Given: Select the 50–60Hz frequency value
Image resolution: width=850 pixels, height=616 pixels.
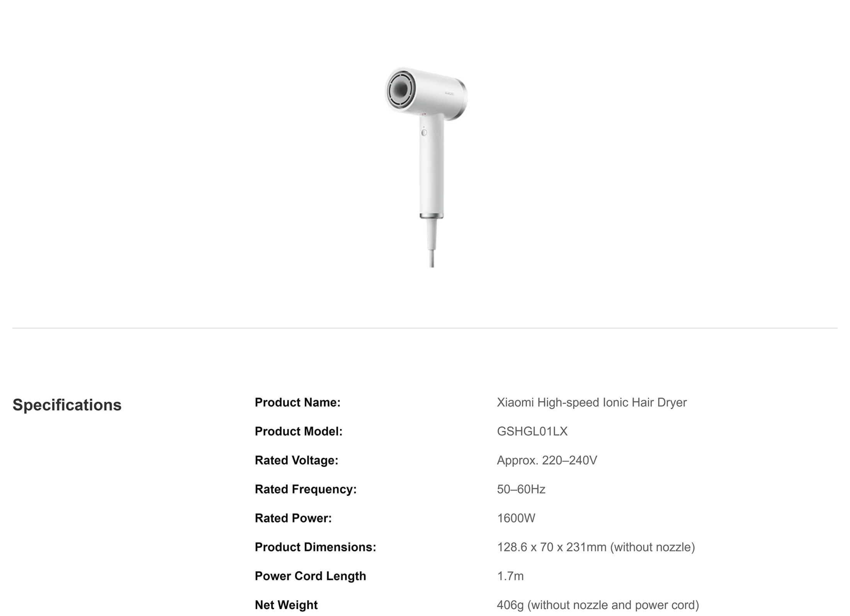Looking at the screenshot, I should 521,489.
